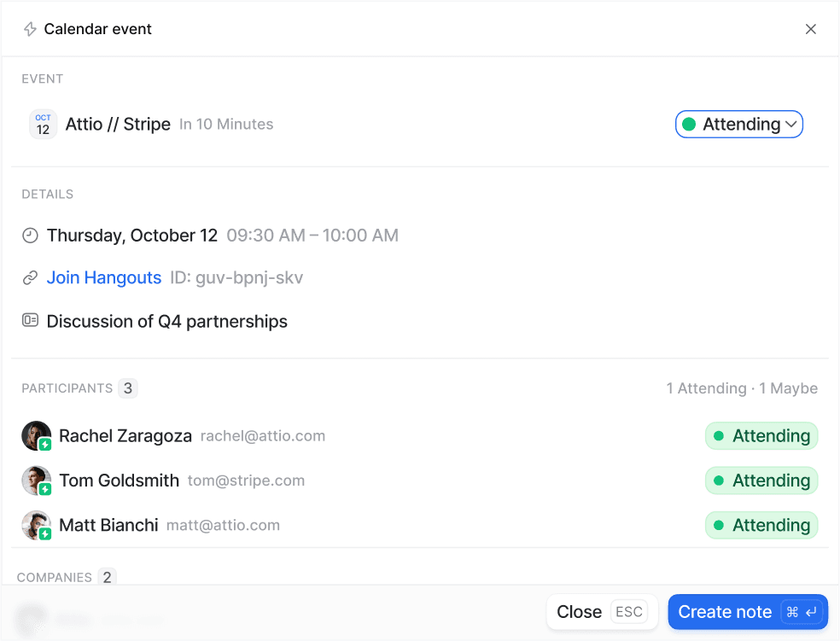Open the Attending status dropdown
The image size is (840, 641).
[739, 124]
